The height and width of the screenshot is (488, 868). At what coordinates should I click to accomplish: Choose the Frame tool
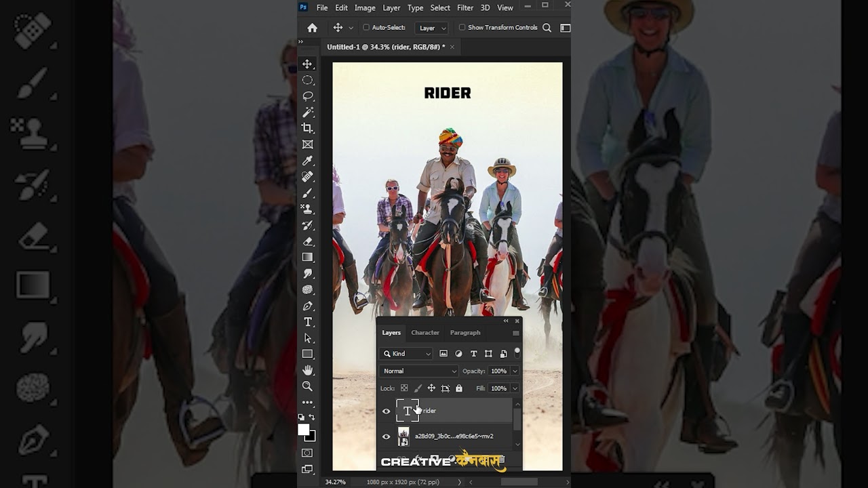307,144
